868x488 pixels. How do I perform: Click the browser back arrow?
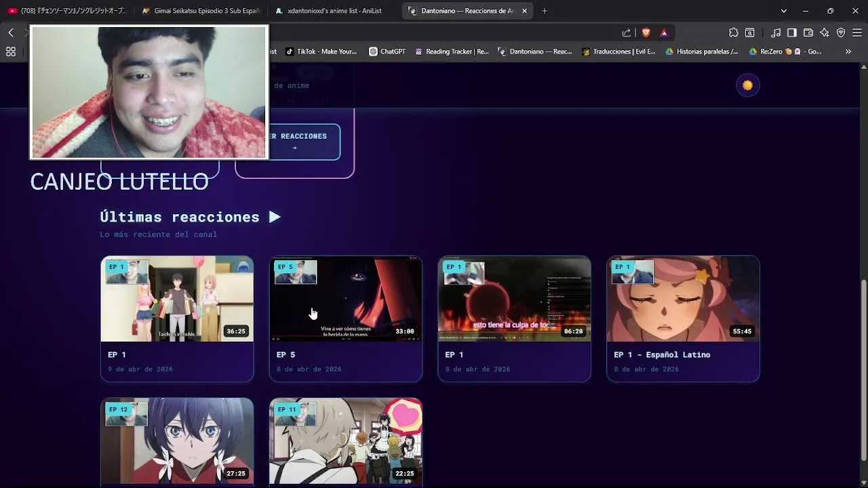coord(11,33)
